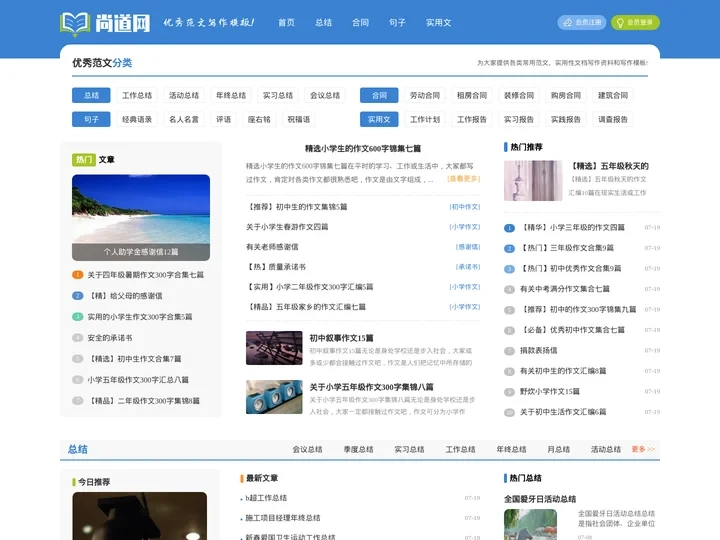720x540 pixels.
Task: Open the 经典语录 category tag
Action: (137, 119)
